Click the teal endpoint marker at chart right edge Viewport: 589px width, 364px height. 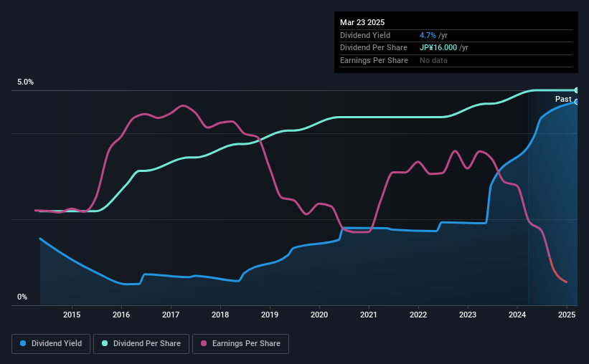pyautogui.click(x=577, y=90)
